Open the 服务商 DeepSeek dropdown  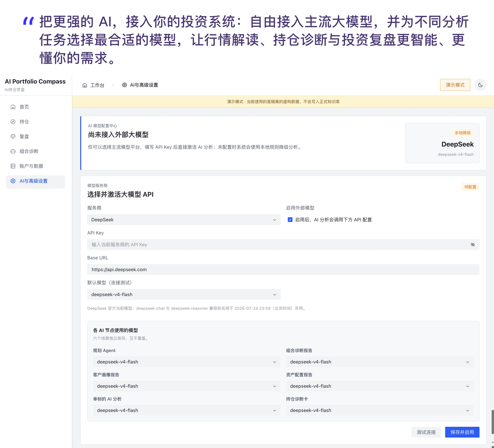tap(184, 220)
